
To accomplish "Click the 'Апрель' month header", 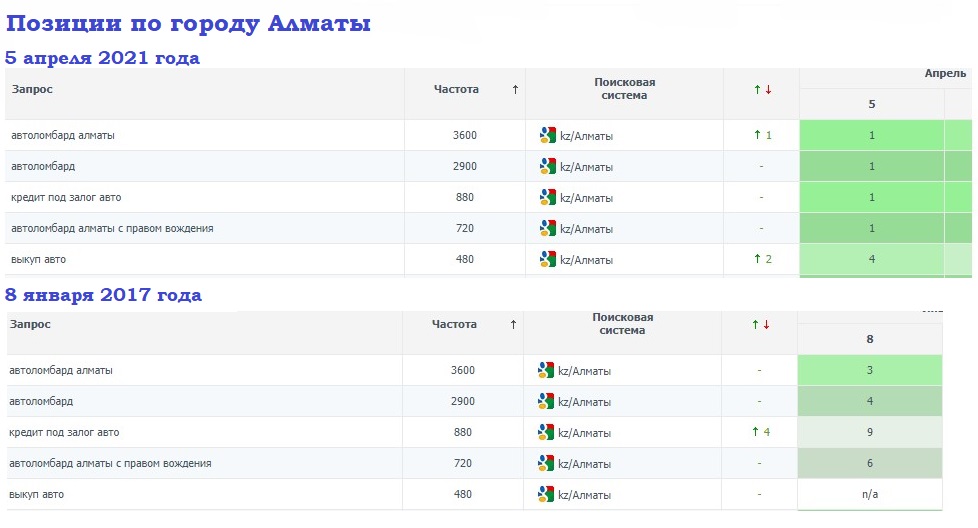I will coord(944,74).
